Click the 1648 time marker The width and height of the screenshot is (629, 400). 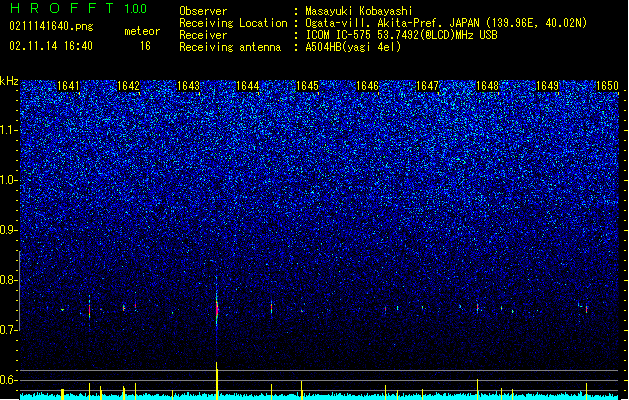click(487, 86)
